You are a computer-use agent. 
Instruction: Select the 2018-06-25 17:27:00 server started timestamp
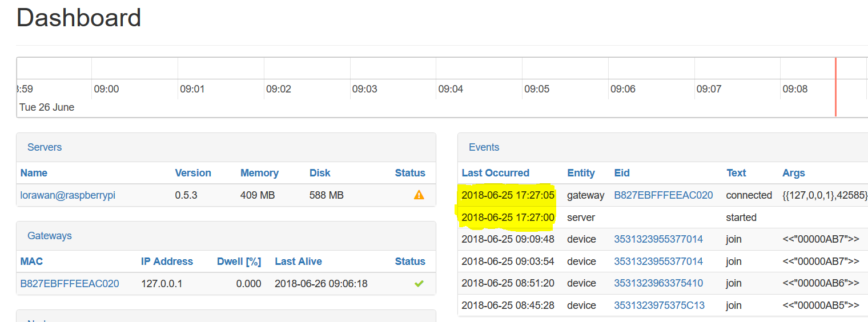coord(508,218)
